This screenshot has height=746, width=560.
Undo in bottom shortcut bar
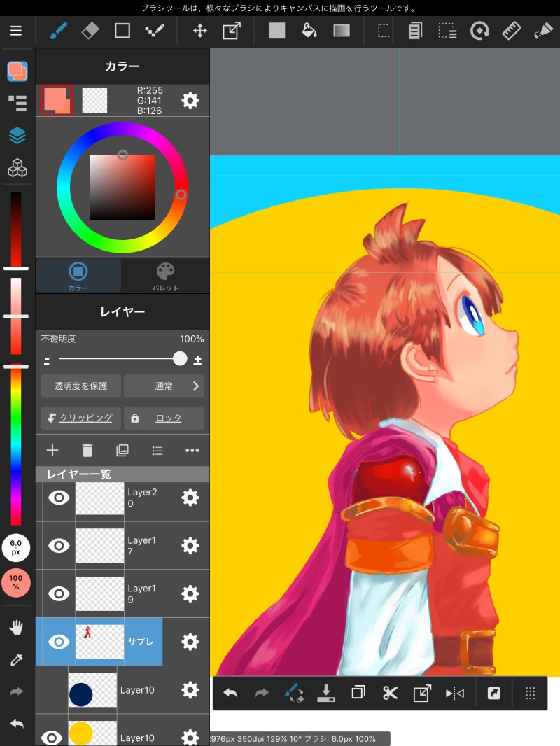tap(230, 694)
